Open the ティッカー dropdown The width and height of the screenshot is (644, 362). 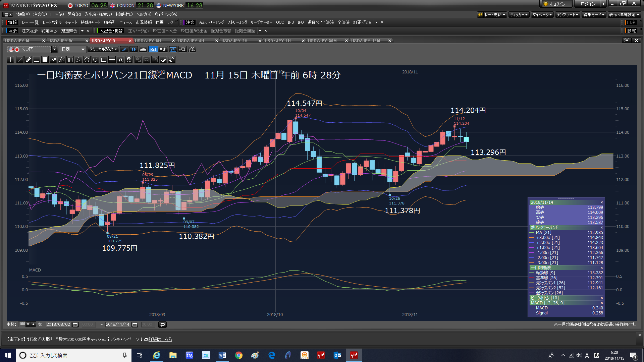519,14
